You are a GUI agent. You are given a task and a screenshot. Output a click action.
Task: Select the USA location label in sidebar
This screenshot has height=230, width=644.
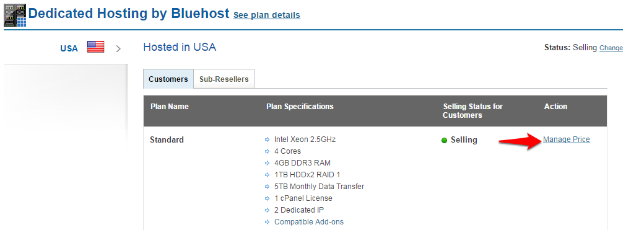69,48
